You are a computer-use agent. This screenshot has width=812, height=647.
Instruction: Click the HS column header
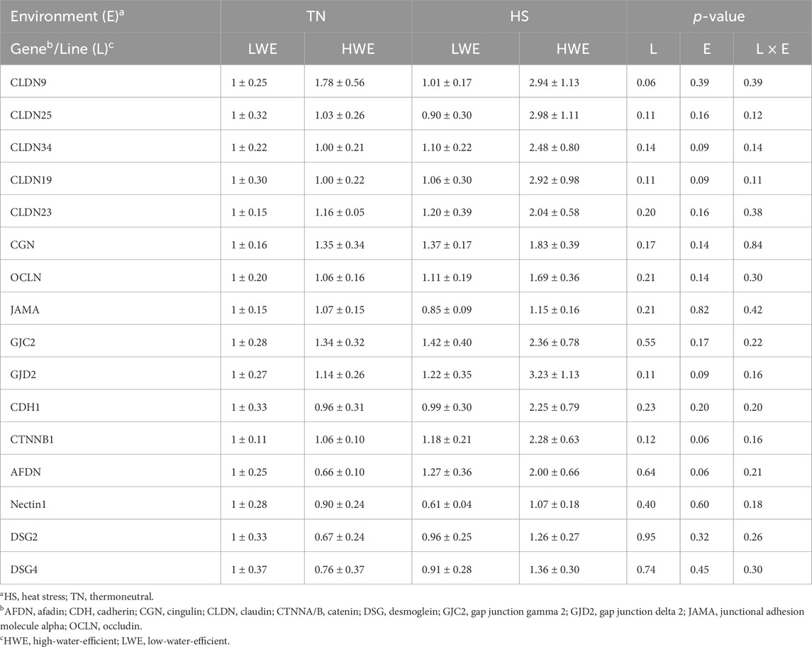[x=519, y=16]
